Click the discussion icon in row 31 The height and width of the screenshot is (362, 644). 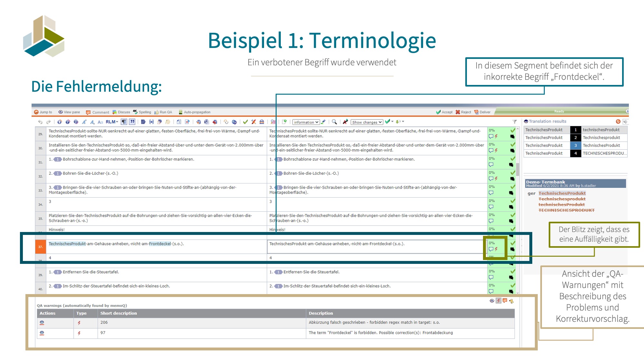coord(511,165)
